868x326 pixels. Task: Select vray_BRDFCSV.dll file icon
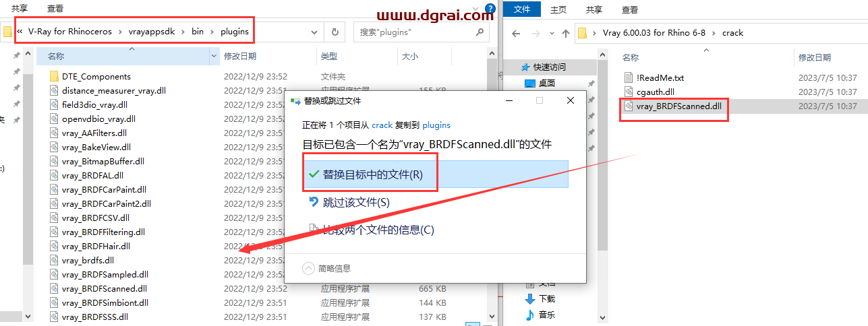[55, 218]
